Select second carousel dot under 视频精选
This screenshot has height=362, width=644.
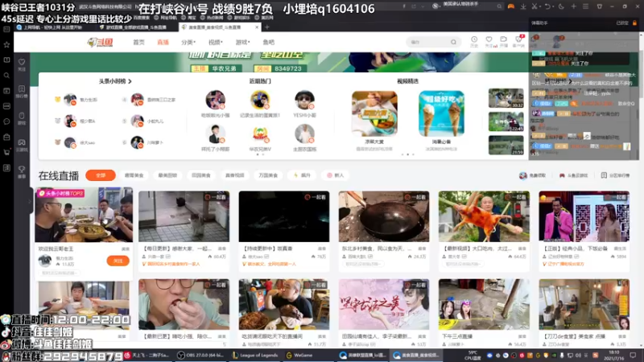point(407,154)
